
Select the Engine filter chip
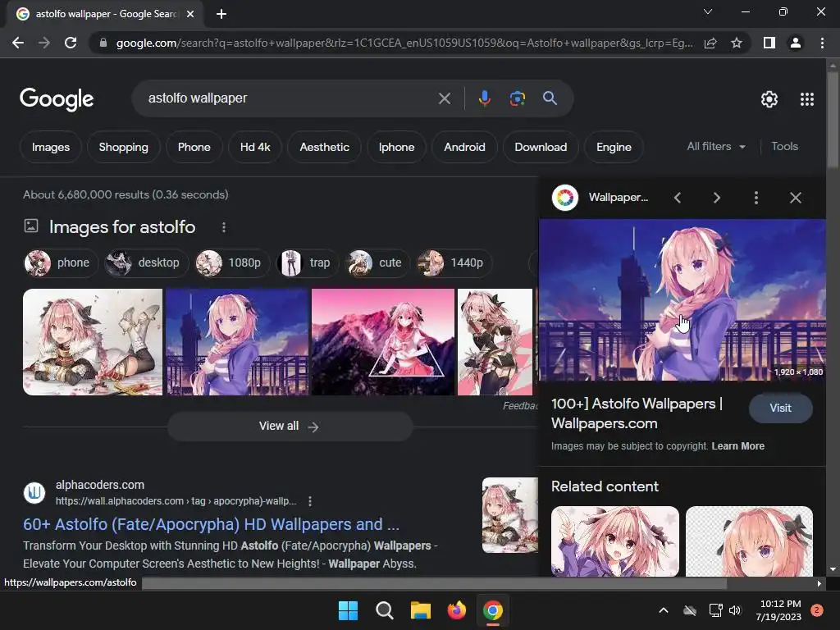click(x=614, y=147)
